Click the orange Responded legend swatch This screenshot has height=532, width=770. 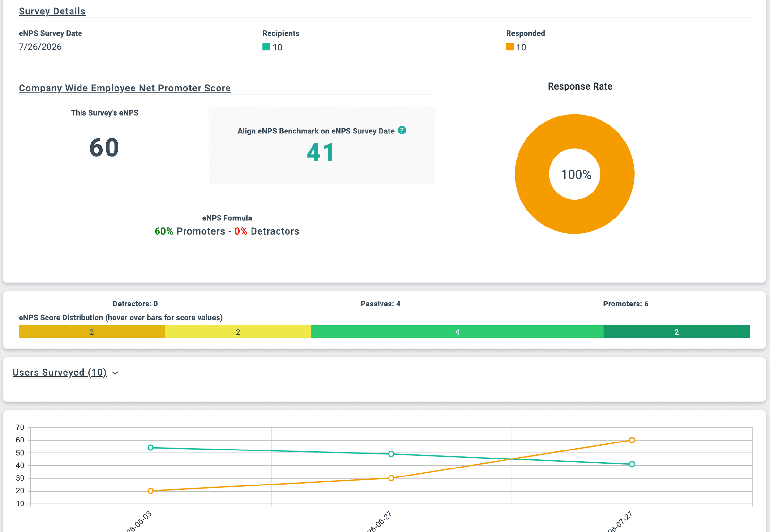tap(510, 47)
